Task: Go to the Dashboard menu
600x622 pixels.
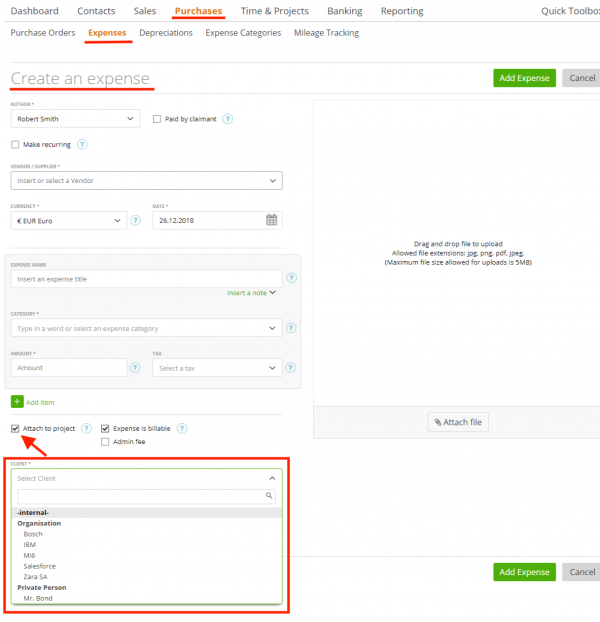Action: [35, 11]
